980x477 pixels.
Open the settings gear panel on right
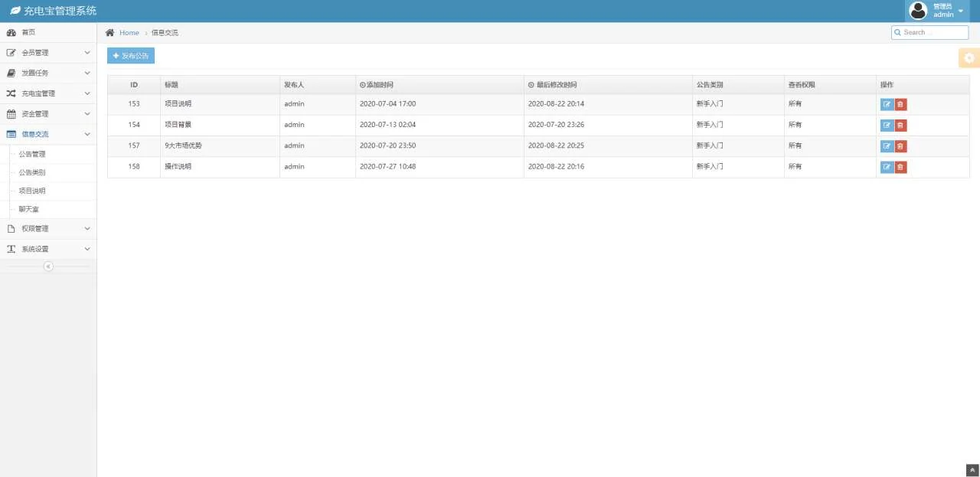point(969,58)
